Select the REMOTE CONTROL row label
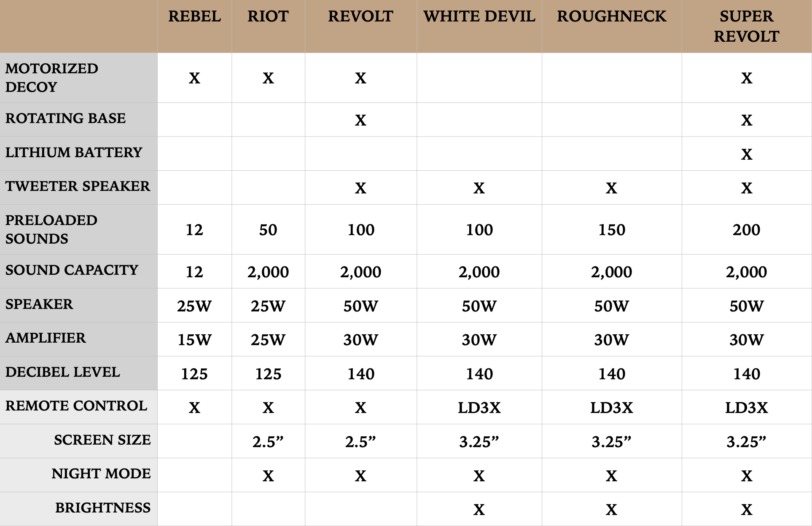This screenshot has width=812, height=526. coord(76,406)
